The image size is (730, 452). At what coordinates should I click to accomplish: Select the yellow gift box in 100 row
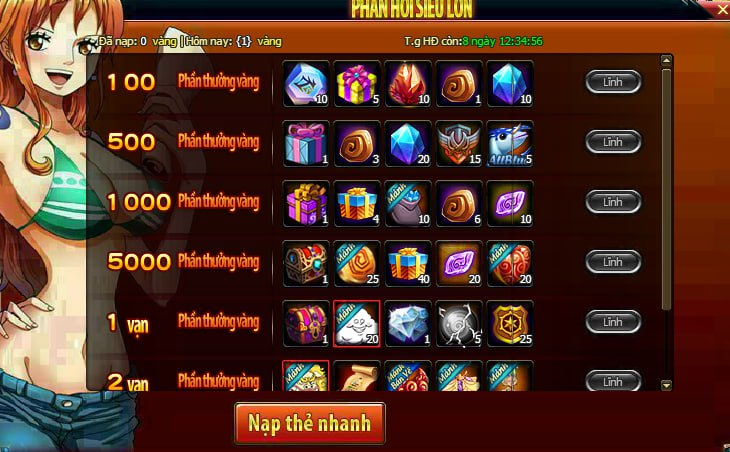[x=357, y=84]
